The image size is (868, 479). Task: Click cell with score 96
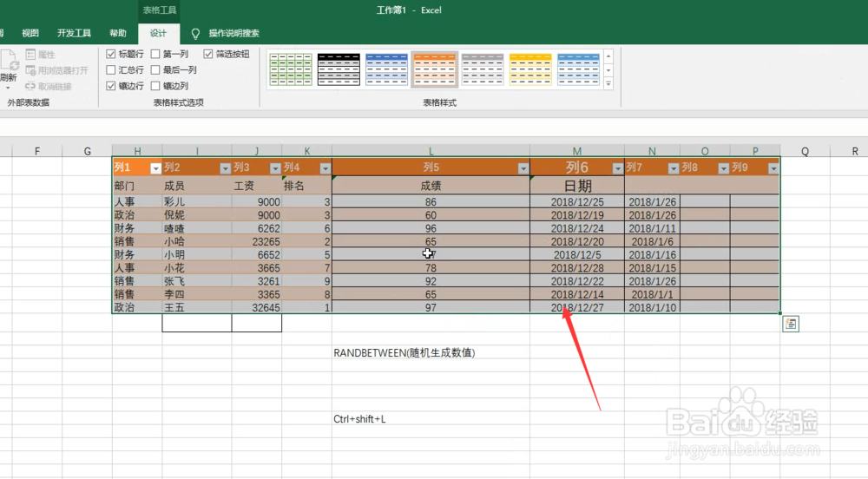[x=431, y=228]
